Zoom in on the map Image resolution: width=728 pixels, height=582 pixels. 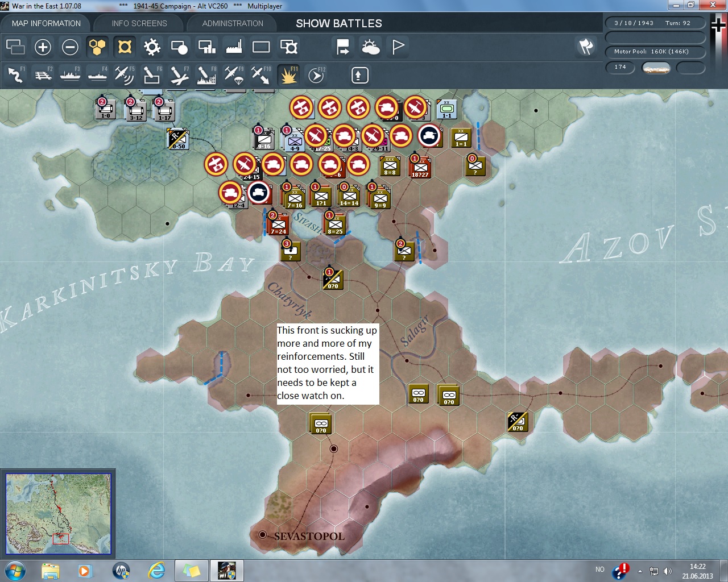(x=43, y=47)
